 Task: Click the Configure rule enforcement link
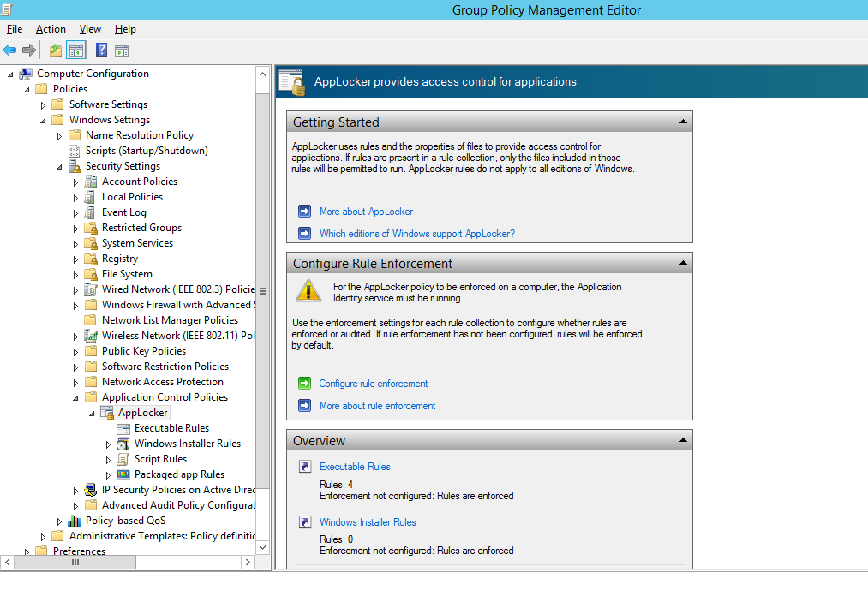coord(373,384)
